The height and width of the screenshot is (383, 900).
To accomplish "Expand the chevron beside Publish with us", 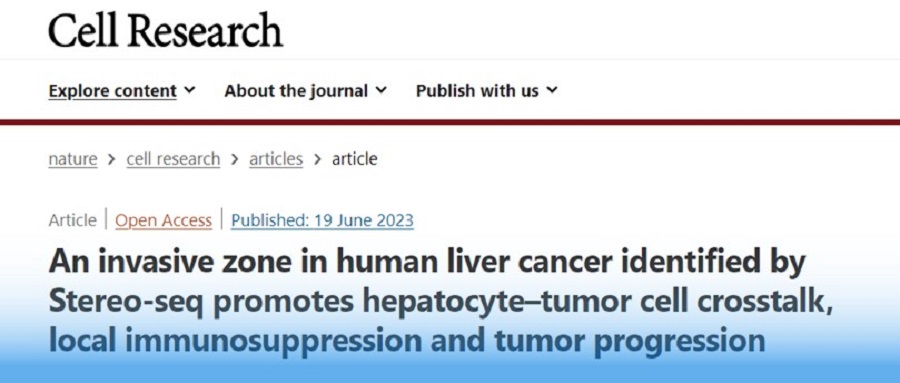I will click(x=552, y=90).
